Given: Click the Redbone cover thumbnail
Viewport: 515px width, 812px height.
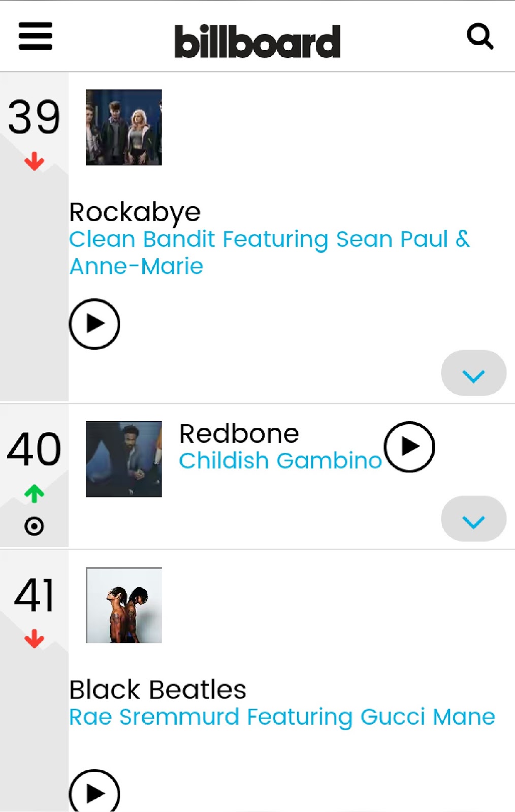Looking at the screenshot, I should pyautogui.click(x=123, y=460).
